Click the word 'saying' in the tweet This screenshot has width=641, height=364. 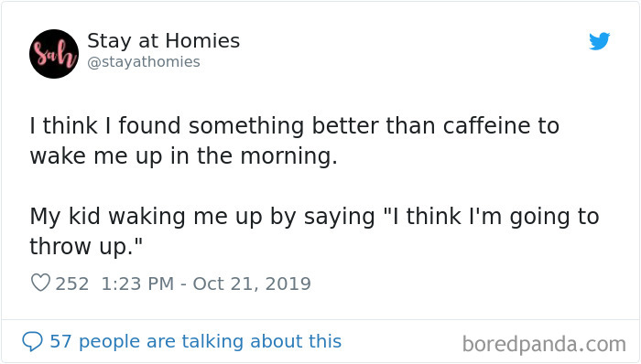(x=340, y=217)
